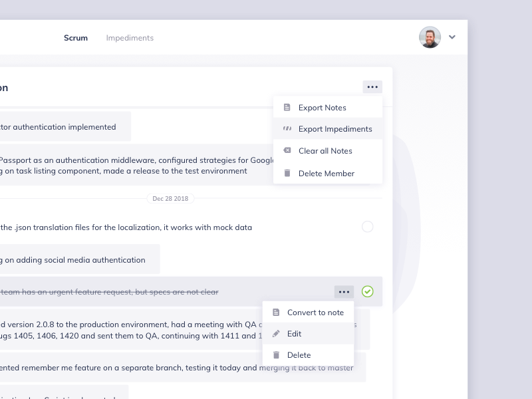Switch to the Impediments tab
This screenshot has width=532, height=399.
[x=130, y=38]
